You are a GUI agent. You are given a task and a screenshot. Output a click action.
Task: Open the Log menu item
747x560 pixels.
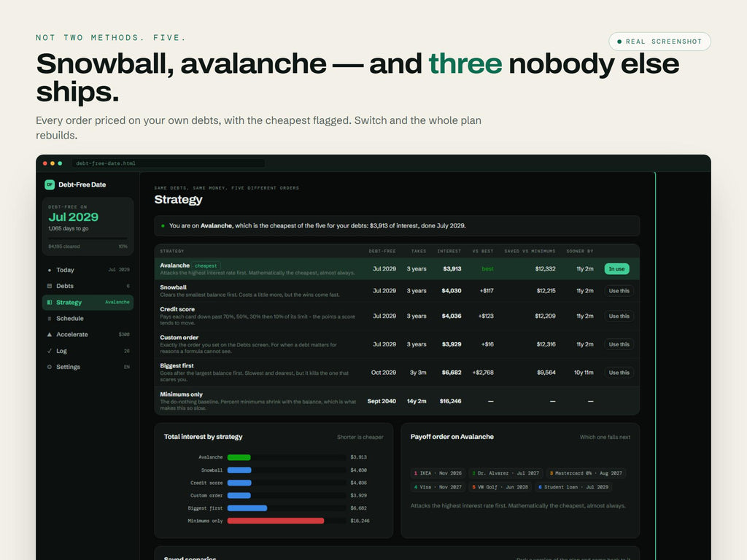[x=88, y=351]
